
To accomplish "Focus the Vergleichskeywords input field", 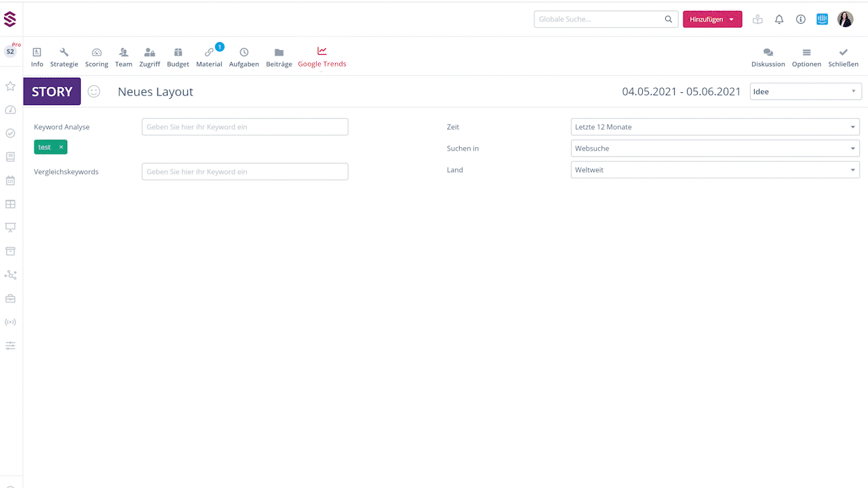I will pos(245,171).
